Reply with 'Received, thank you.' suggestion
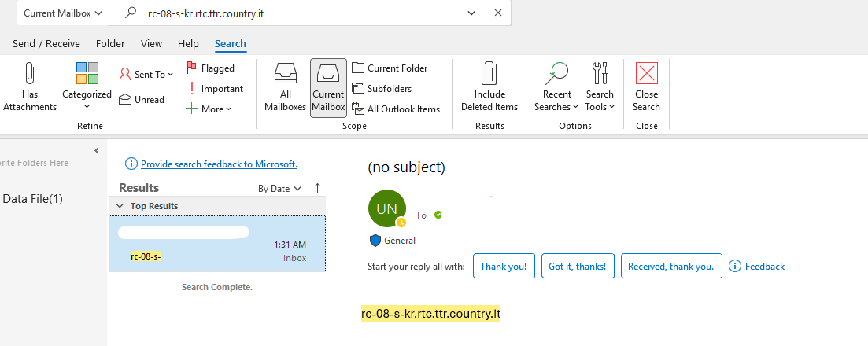The image size is (868, 346). point(671,266)
